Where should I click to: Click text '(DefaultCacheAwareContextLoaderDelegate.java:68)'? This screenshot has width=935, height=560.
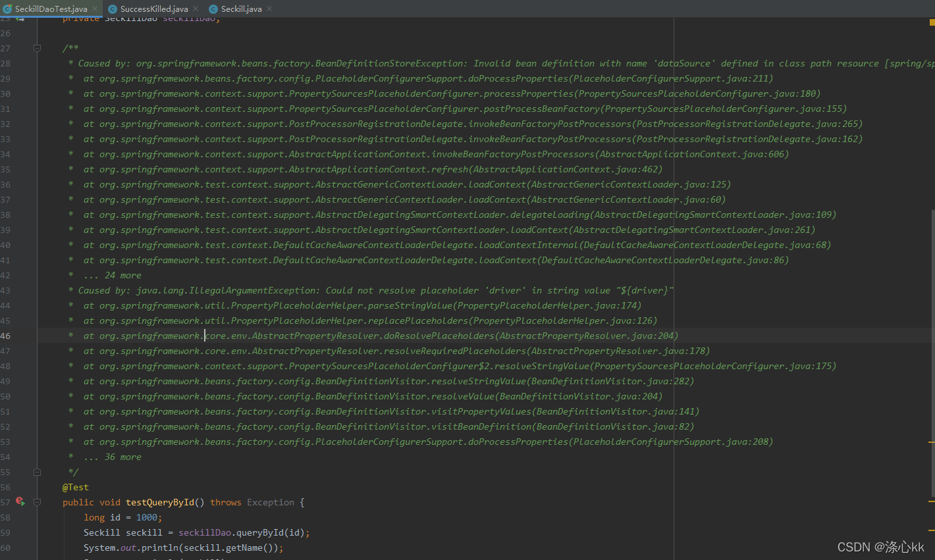click(x=705, y=245)
